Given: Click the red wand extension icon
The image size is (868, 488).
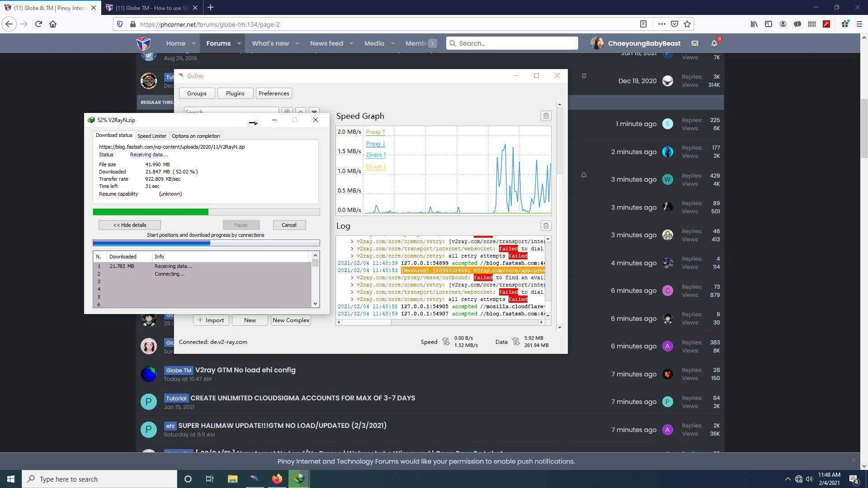Looking at the screenshot, I should tap(826, 24).
